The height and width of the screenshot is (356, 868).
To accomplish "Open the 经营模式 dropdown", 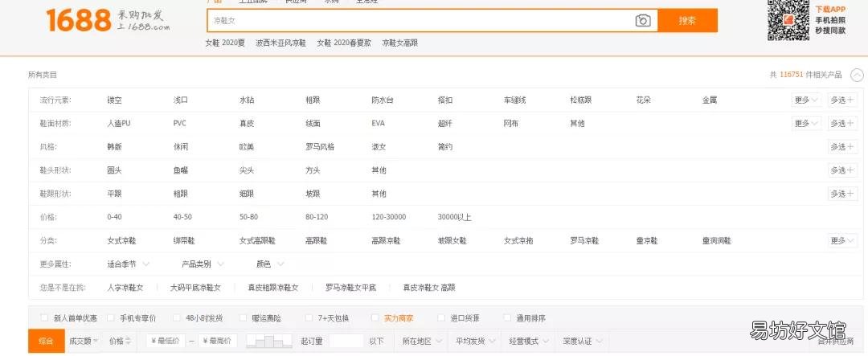I will point(530,341).
